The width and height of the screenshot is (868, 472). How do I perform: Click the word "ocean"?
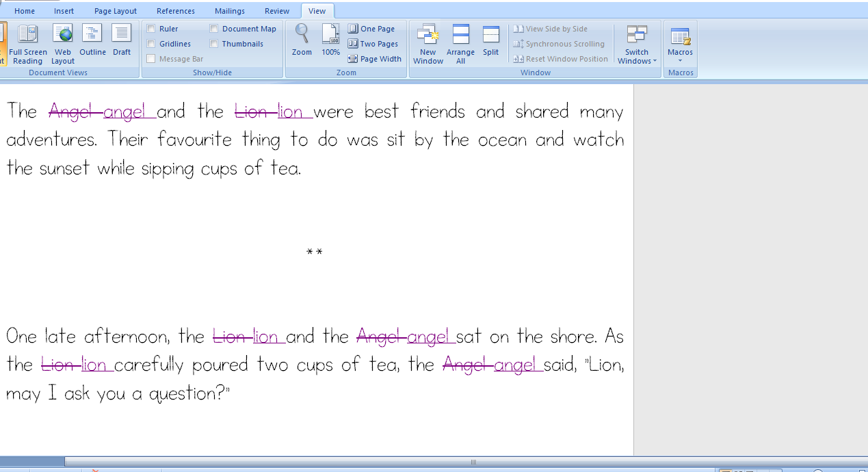[x=503, y=140]
